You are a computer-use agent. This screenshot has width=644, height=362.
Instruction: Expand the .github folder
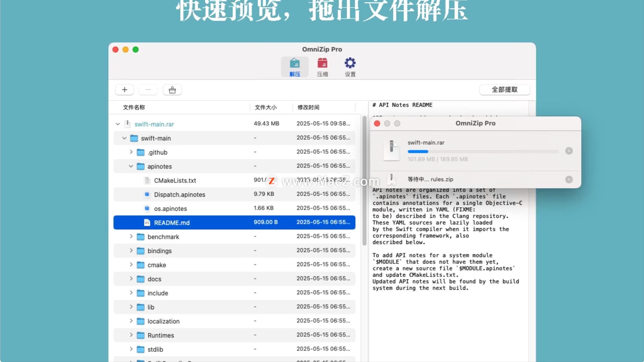131,152
